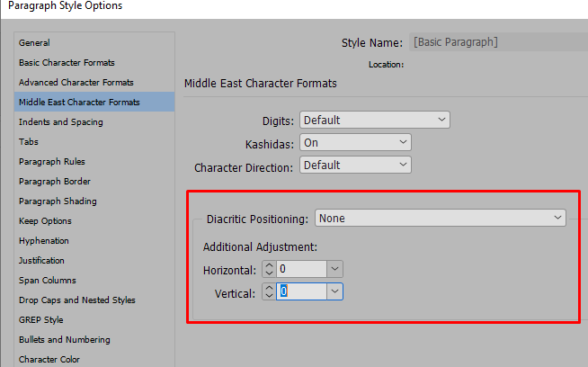Open Paragraph Rules category
This screenshot has width=588, height=367.
click(x=94, y=162)
